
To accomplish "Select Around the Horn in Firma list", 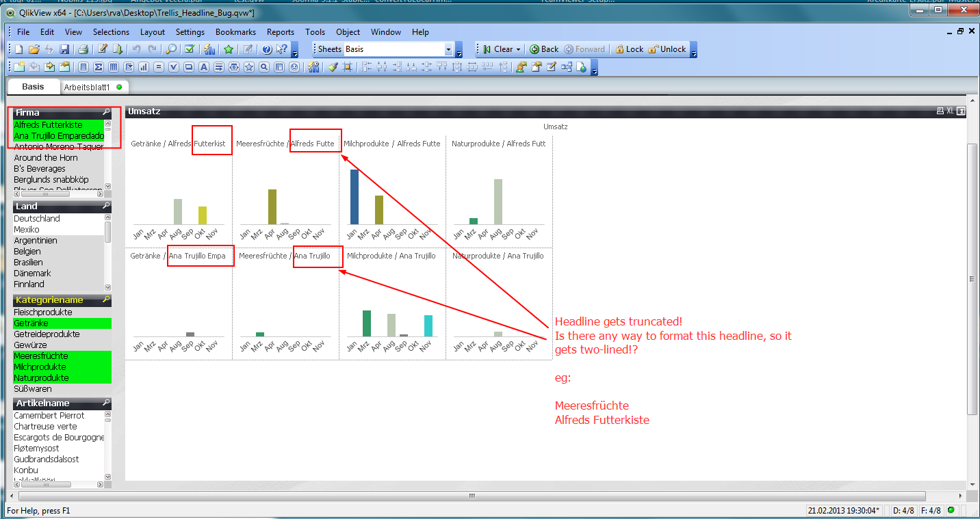I will (x=58, y=157).
